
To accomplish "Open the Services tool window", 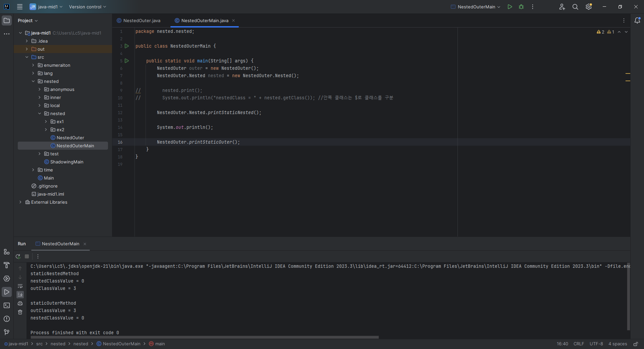I will click(7, 279).
